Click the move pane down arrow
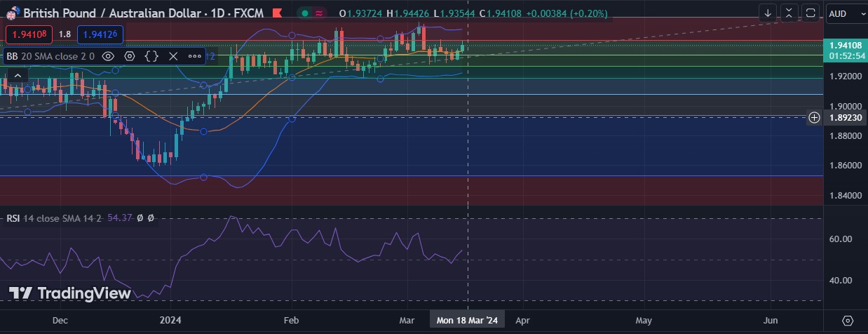Viewport: 868px width, 334px height. click(768, 13)
